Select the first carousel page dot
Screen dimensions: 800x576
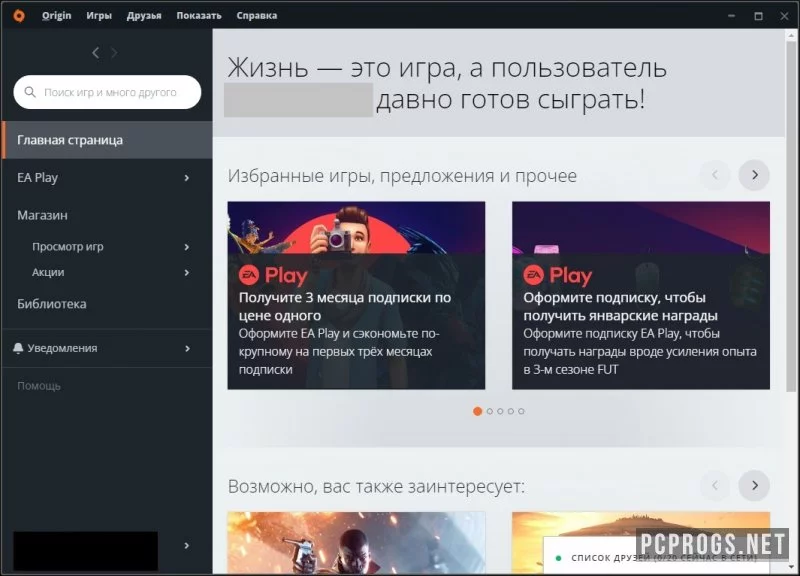[478, 411]
